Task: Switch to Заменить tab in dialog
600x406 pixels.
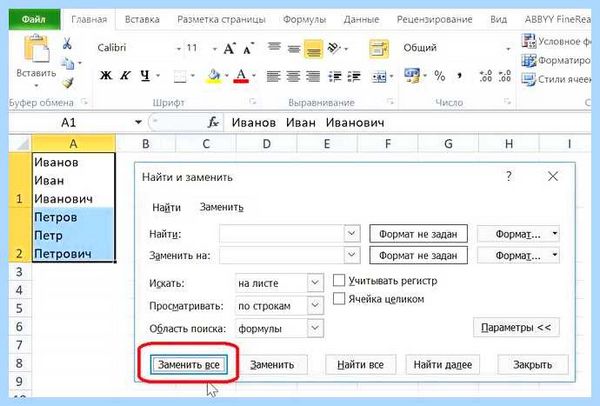Action: pyautogui.click(x=222, y=207)
